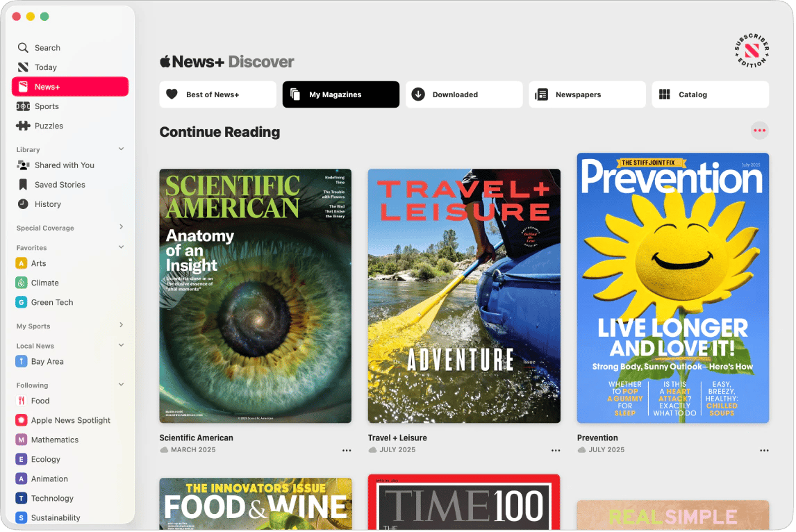Open Search in the sidebar

tap(47, 48)
